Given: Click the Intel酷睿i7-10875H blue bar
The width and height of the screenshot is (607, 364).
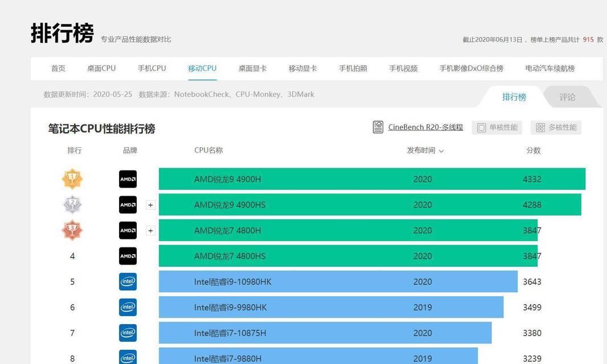Looking at the screenshot, I should coord(325,333).
